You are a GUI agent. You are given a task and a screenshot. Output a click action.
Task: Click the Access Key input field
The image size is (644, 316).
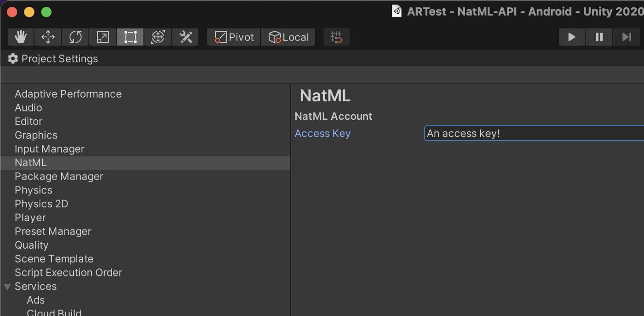534,134
